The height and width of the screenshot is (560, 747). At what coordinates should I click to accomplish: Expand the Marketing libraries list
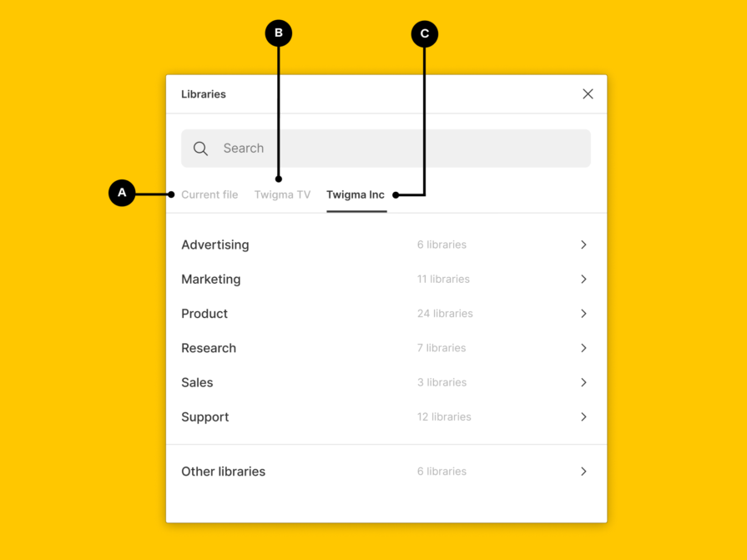pyautogui.click(x=583, y=279)
